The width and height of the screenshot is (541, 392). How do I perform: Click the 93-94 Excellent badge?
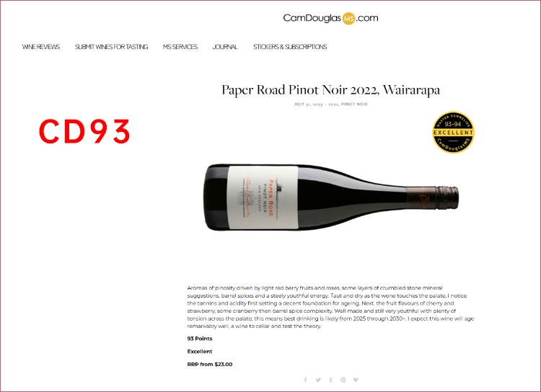point(454,132)
